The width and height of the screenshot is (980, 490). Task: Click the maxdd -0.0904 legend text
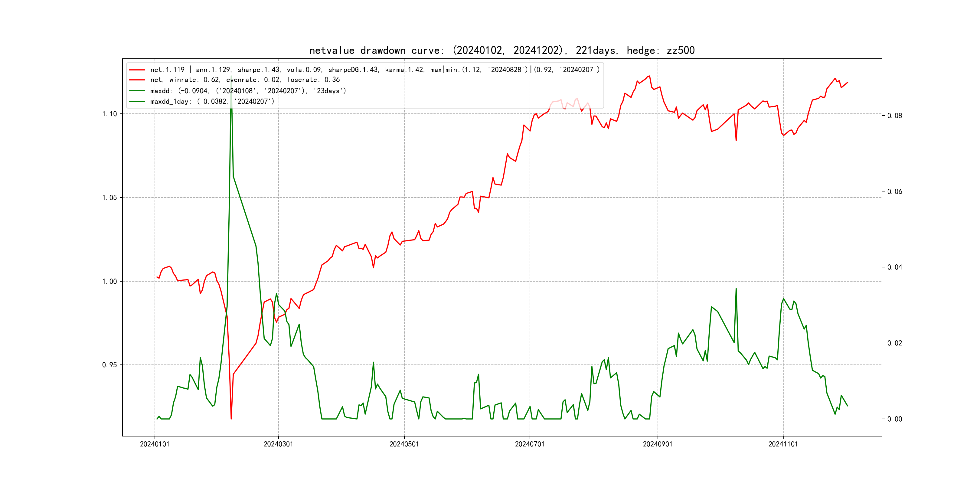click(248, 91)
